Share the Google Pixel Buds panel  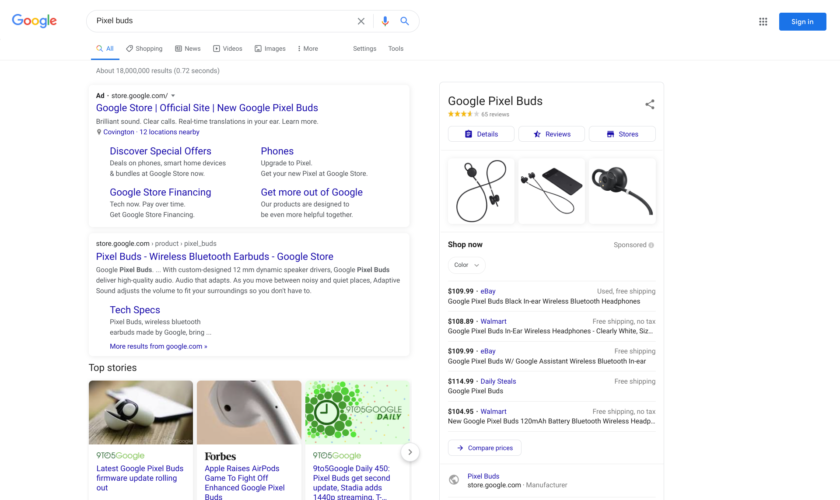(x=650, y=104)
